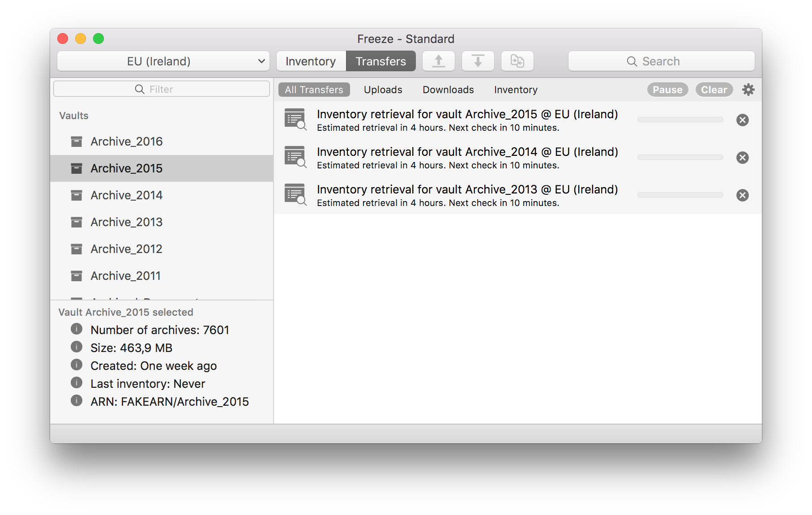Filter transfers by Uploads

(383, 90)
